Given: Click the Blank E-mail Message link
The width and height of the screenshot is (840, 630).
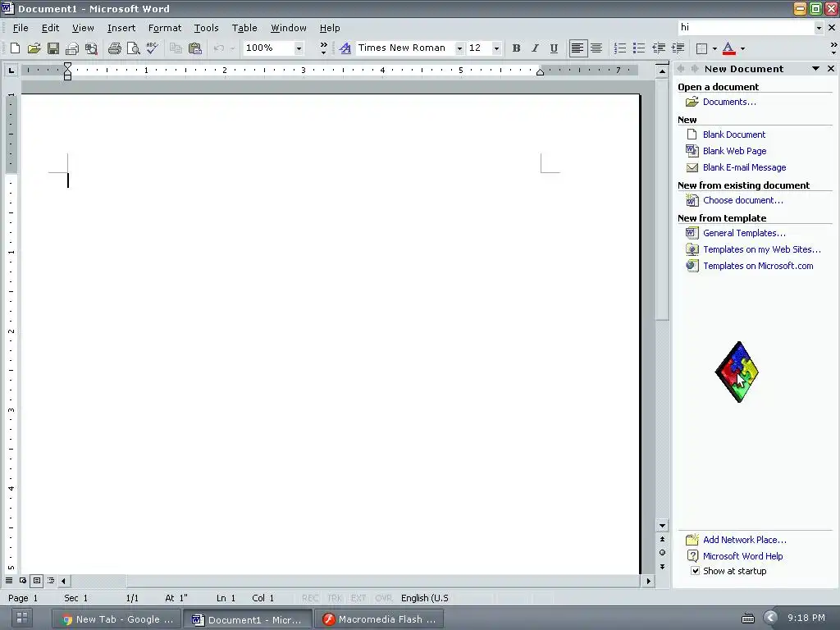Looking at the screenshot, I should pyautogui.click(x=745, y=167).
